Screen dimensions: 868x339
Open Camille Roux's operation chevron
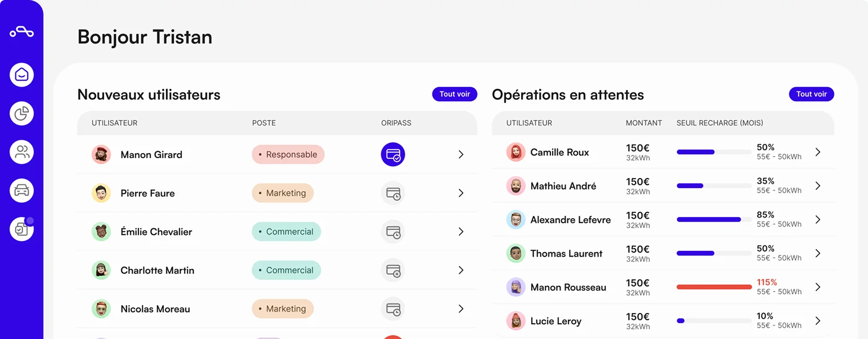[x=818, y=152]
